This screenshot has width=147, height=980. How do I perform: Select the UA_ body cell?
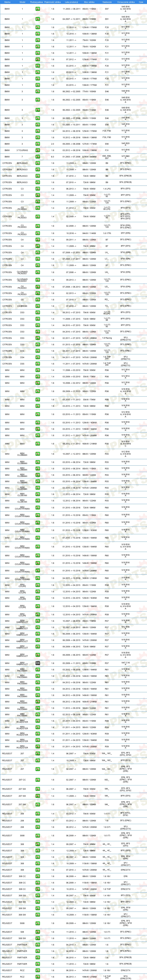(x=107, y=272)
